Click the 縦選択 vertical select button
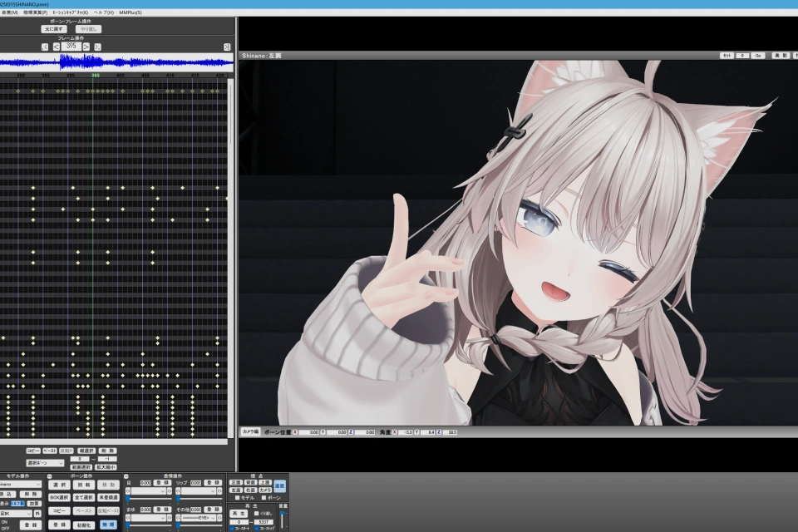Screen dimensions: 798x532 [86, 451]
